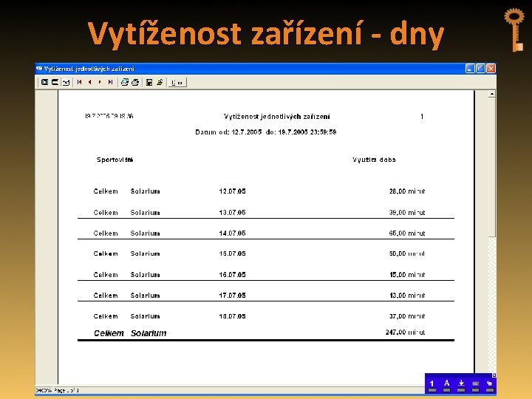Click the first page-view icon in report toolbar
The image size is (532, 399).
44,82
